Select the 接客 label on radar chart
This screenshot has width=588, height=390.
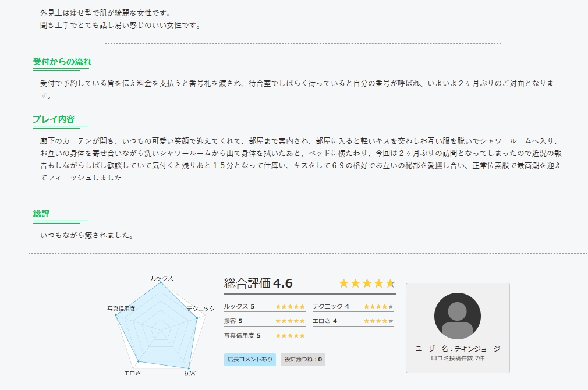pyautogui.click(x=190, y=373)
